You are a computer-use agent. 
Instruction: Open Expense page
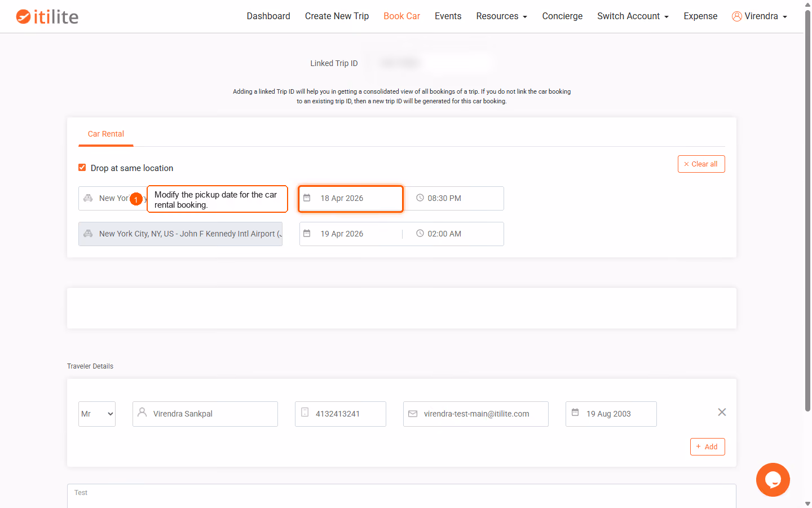(x=700, y=16)
